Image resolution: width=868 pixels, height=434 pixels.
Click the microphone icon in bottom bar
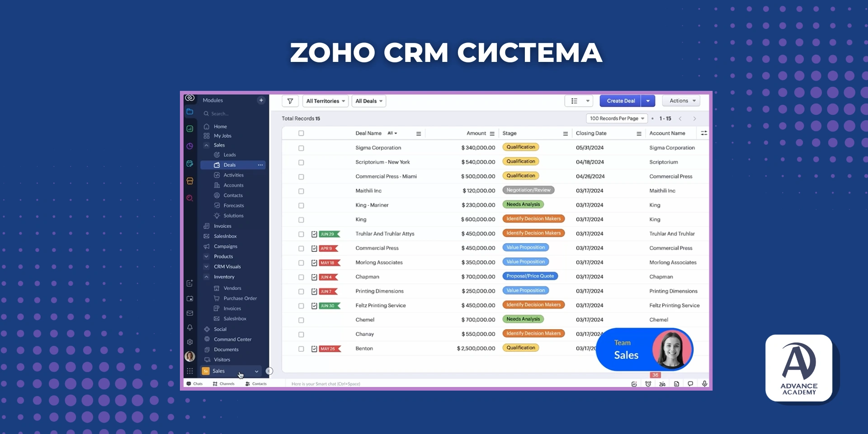pos(704,384)
